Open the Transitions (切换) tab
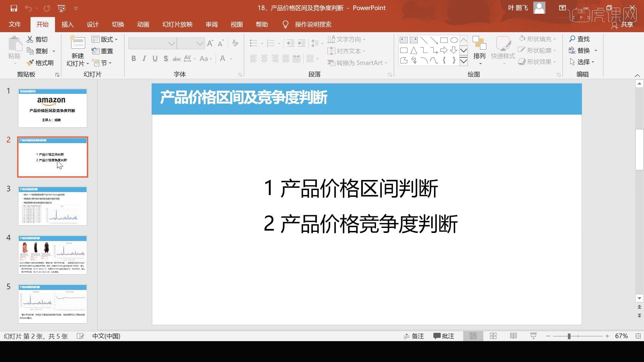This screenshot has width=644, height=362. 118,24
